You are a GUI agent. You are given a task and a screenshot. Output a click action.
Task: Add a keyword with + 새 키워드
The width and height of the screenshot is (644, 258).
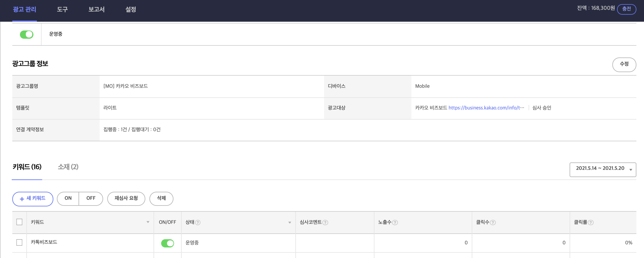(33, 199)
